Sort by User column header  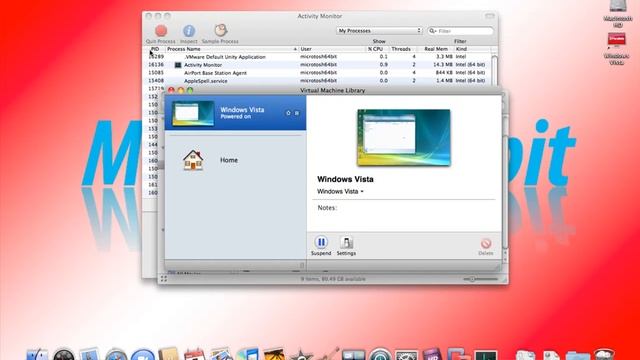[x=332, y=49]
